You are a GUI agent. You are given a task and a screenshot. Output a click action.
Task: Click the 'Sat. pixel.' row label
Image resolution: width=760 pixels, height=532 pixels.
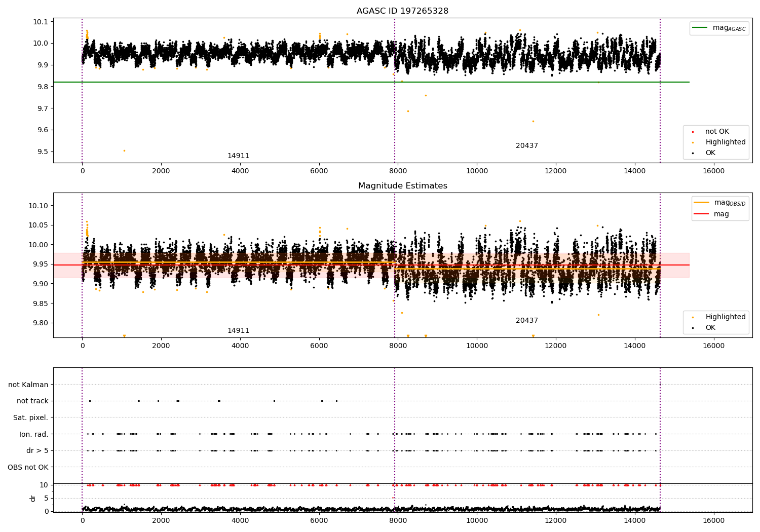pyautogui.click(x=30, y=417)
